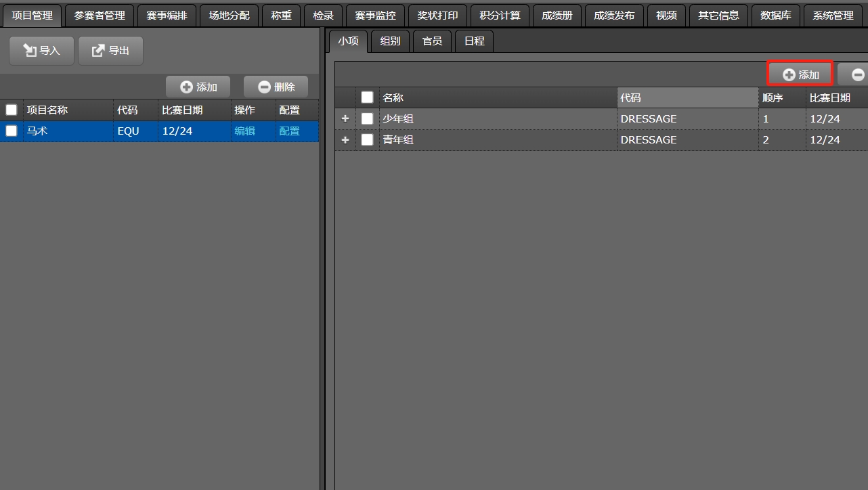Tick the checkbox for 马术 project

click(12, 131)
